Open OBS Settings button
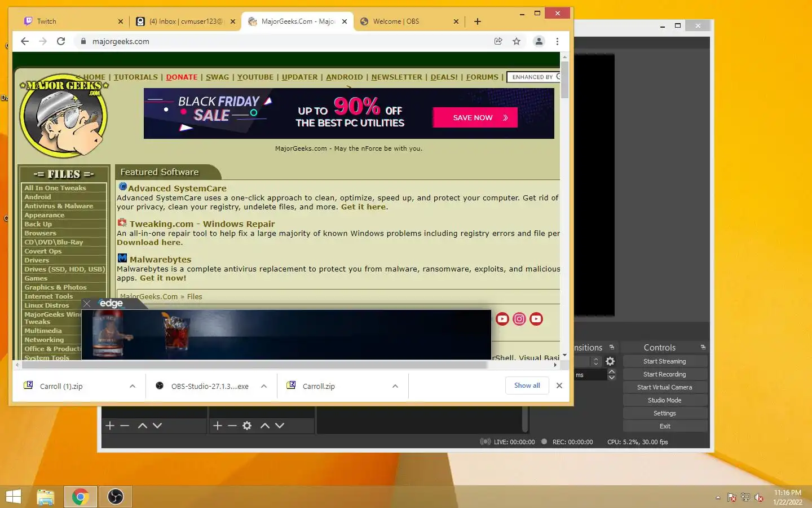This screenshot has height=508, width=812. tap(665, 413)
